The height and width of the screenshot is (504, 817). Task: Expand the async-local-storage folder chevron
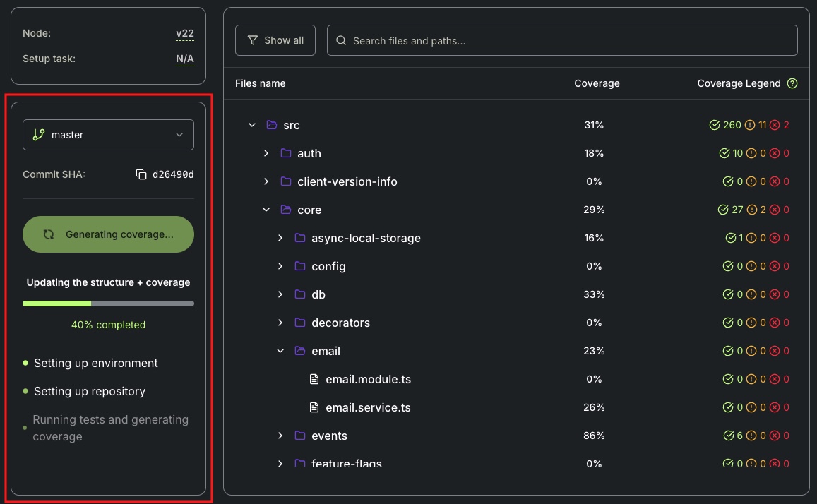pos(280,238)
